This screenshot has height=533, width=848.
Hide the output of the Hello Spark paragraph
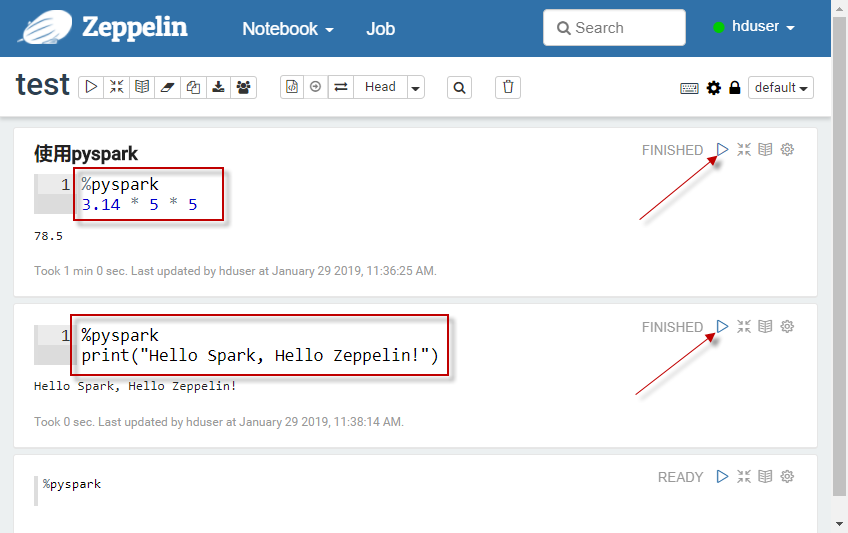765,327
